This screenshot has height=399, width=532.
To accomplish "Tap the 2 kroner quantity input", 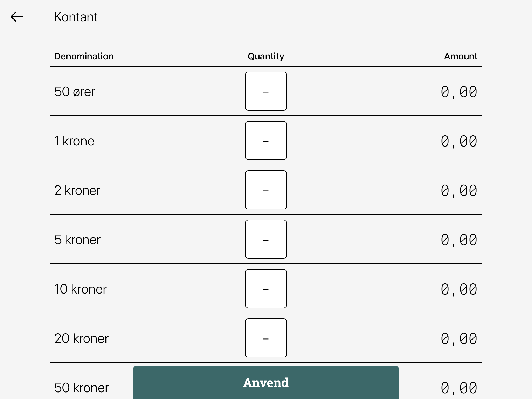I will [x=266, y=190].
